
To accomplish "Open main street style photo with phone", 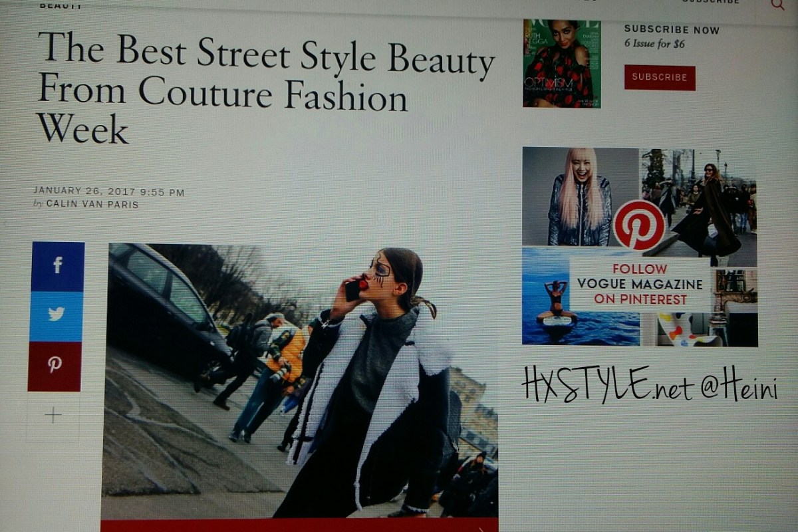I will (x=299, y=379).
